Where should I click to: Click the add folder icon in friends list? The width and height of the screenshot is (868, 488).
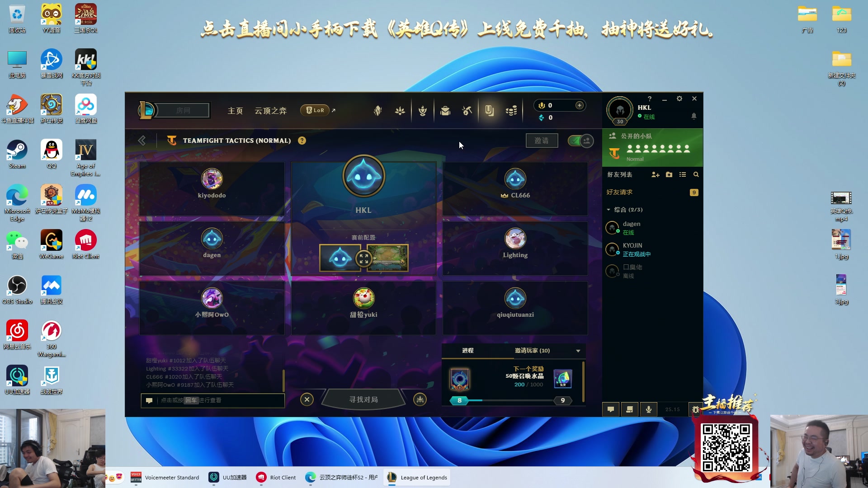[x=669, y=174]
